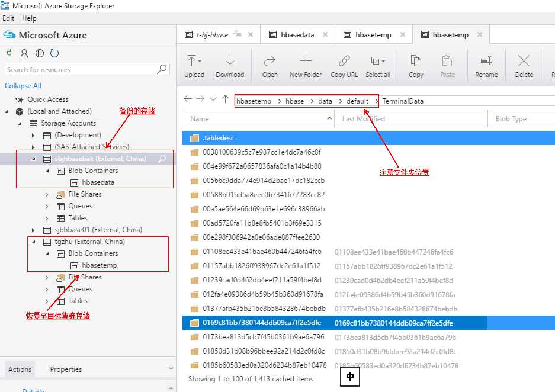Click the plug connect icon in the sidebar
Image resolution: width=555 pixels, height=392 pixels.
click(x=9, y=53)
